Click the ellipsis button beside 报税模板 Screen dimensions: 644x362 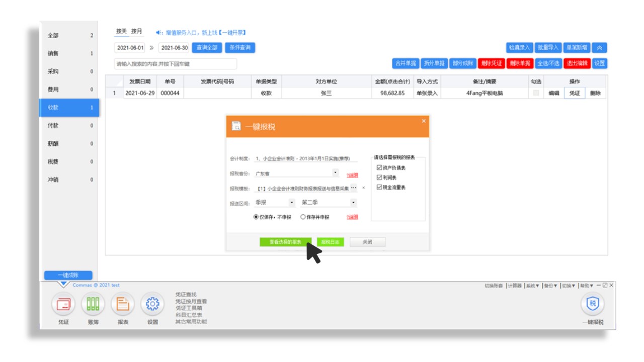(x=354, y=188)
